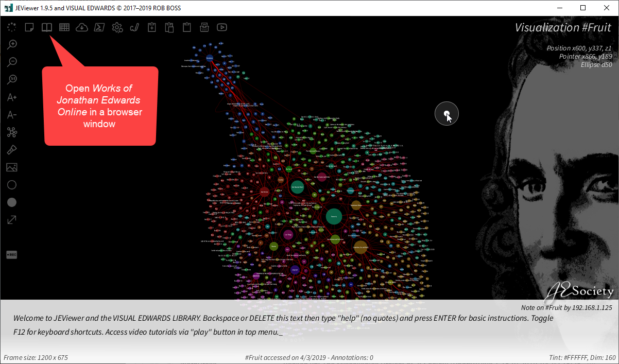Open the grid table view icon
619x364 pixels.
(x=64, y=27)
